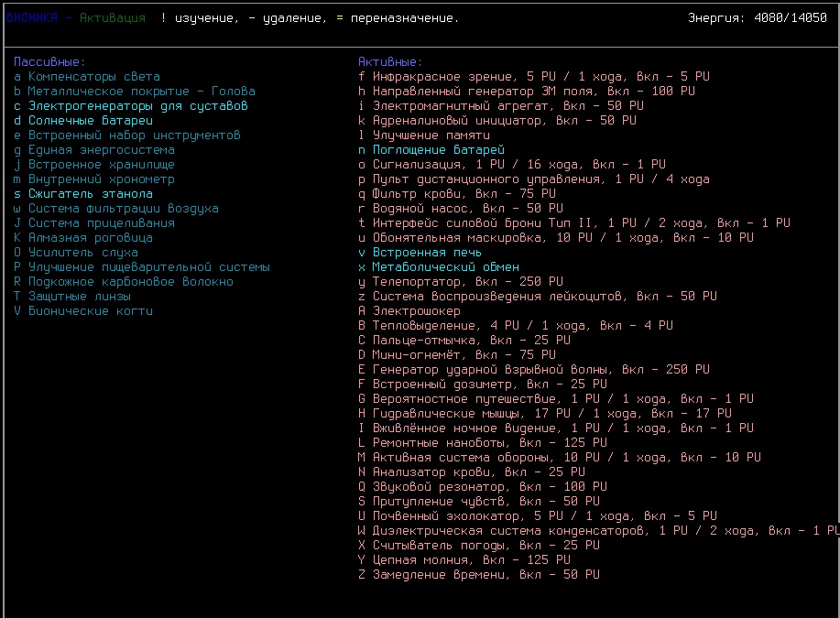Image resolution: width=840 pixels, height=618 pixels.
Task: Click the 'Пассивные:' section header
Action: point(49,62)
